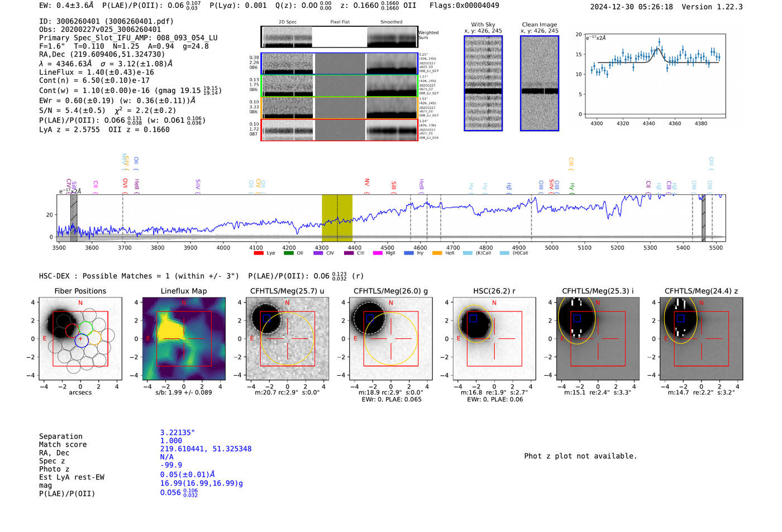Click the (K)CaII legend swatch

pyautogui.click(x=468, y=253)
